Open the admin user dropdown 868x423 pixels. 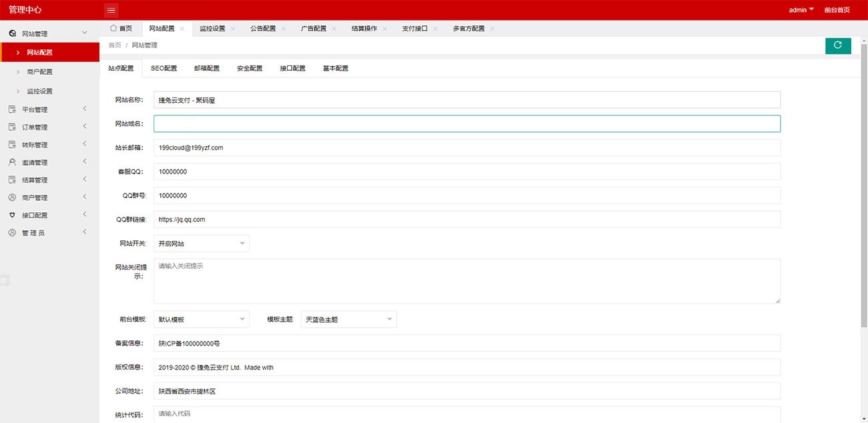801,10
